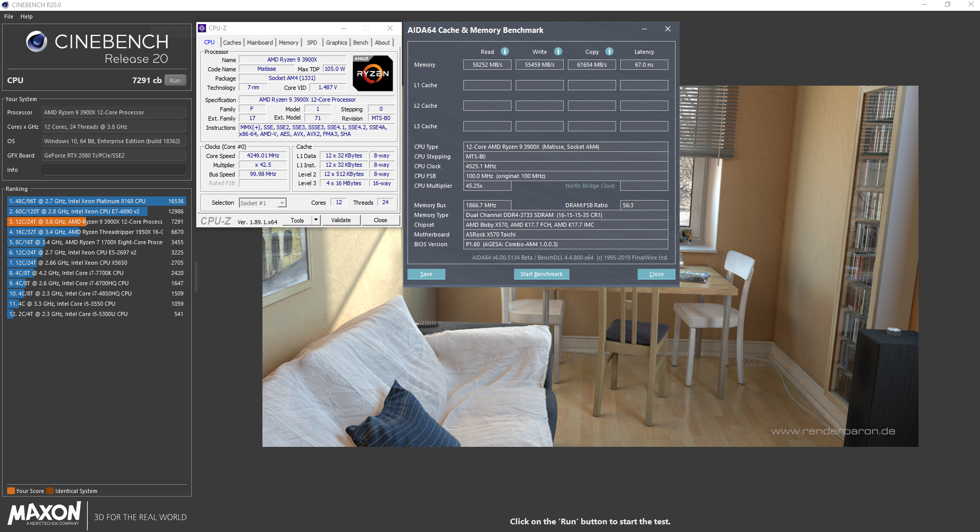Open the Socket #1 selection dropdown
Screen dimensions: 980x532
coord(262,203)
